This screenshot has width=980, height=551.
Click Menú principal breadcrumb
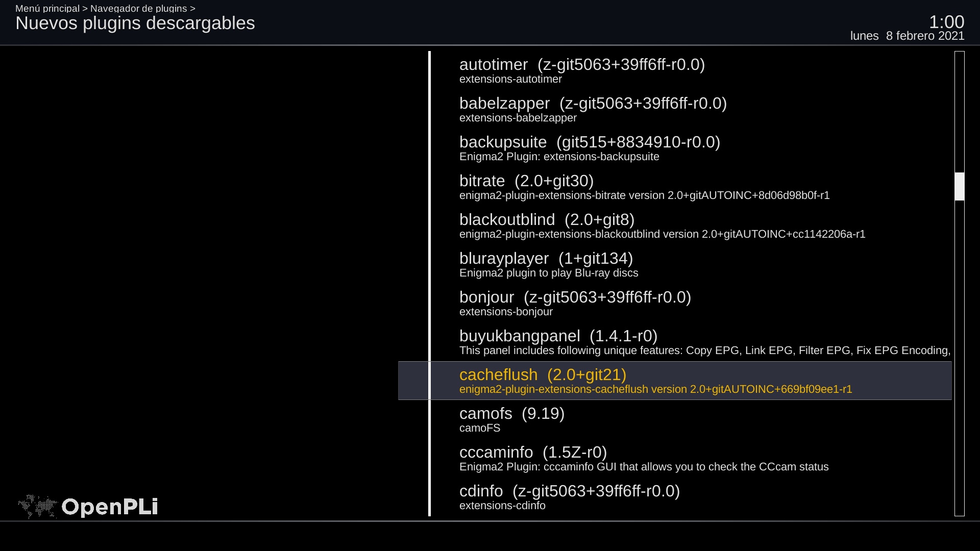pos(47,8)
